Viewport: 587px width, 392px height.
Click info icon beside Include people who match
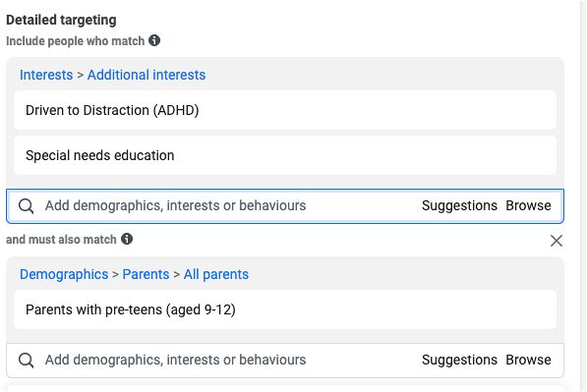tap(154, 40)
